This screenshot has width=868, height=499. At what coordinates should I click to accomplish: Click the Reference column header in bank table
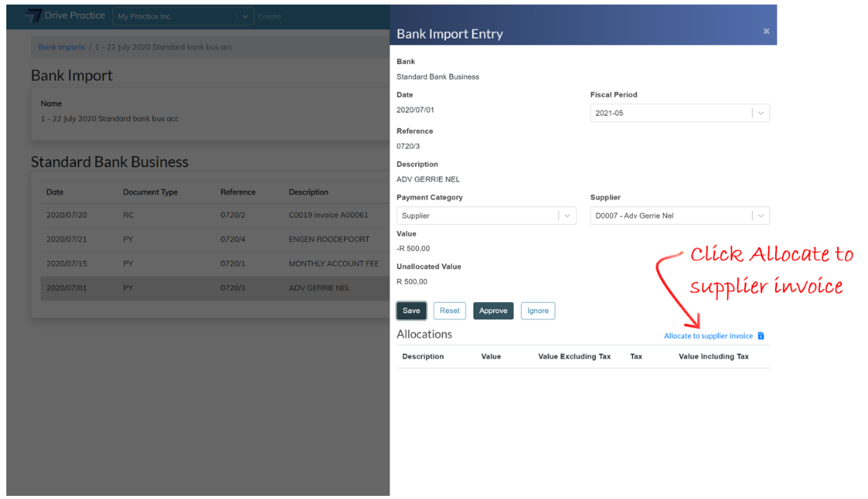tap(238, 192)
